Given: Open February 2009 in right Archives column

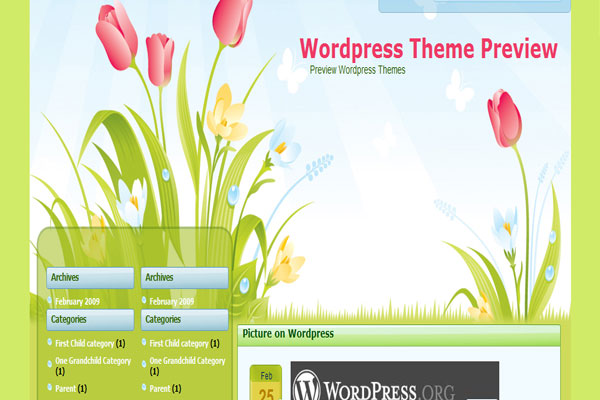Looking at the screenshot, I should [171, 302].
